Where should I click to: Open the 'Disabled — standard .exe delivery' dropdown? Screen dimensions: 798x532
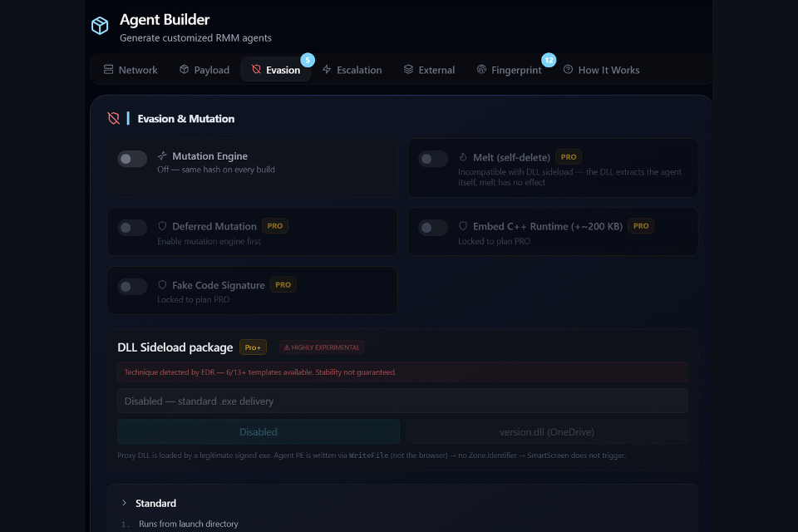(402, 401)
